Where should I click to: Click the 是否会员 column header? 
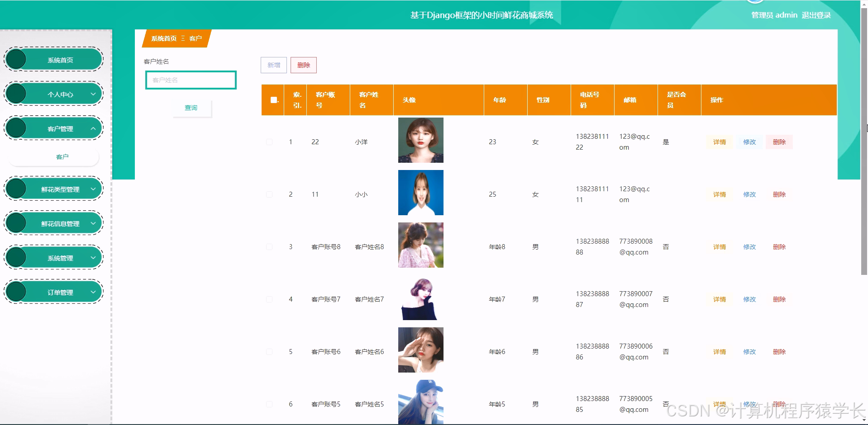[x=679, y=100]
